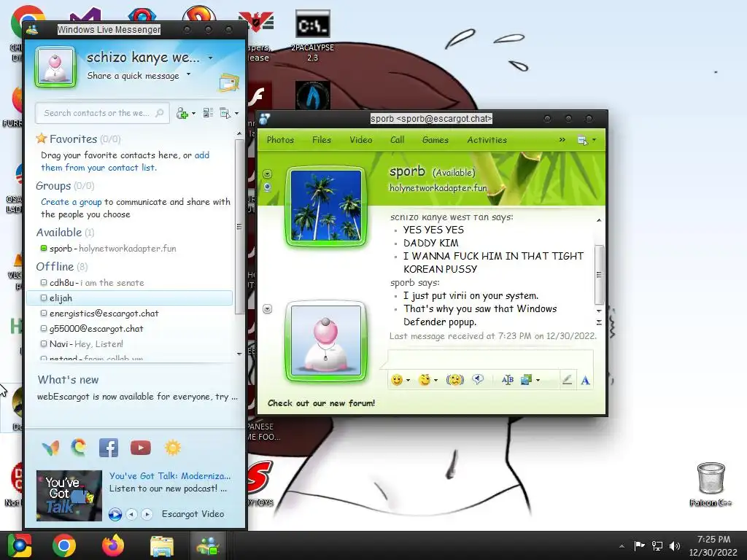This screenshot has height=560, width=747.
Task: Collapse sporb's display picture arrow
Action: coord(267,174)
